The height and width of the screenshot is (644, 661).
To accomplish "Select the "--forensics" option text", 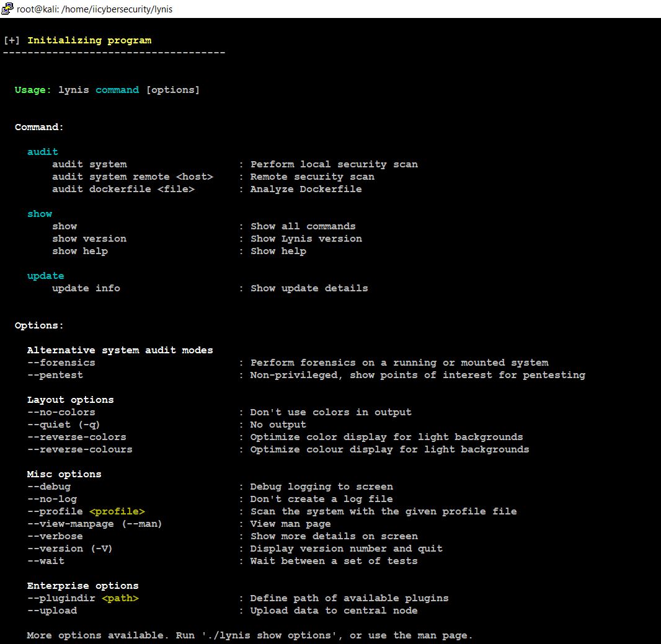I will click(x=60, y=362).
